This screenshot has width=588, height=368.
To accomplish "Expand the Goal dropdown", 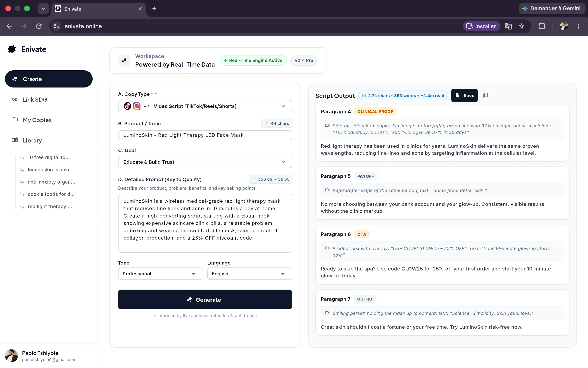I will coord(205,162).
